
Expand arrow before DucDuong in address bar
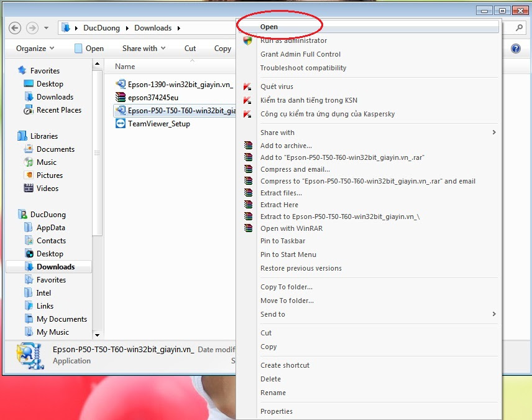click(x=76, y=28)
